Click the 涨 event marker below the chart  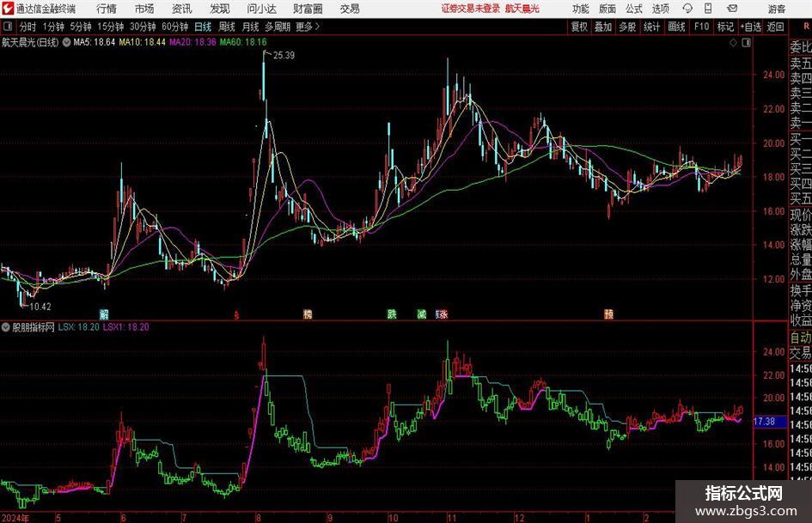click(x=443, y=313)
